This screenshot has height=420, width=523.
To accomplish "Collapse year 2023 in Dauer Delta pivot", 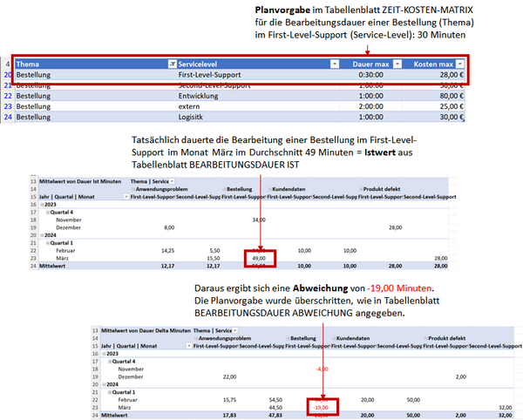I will tap(104, 354).
